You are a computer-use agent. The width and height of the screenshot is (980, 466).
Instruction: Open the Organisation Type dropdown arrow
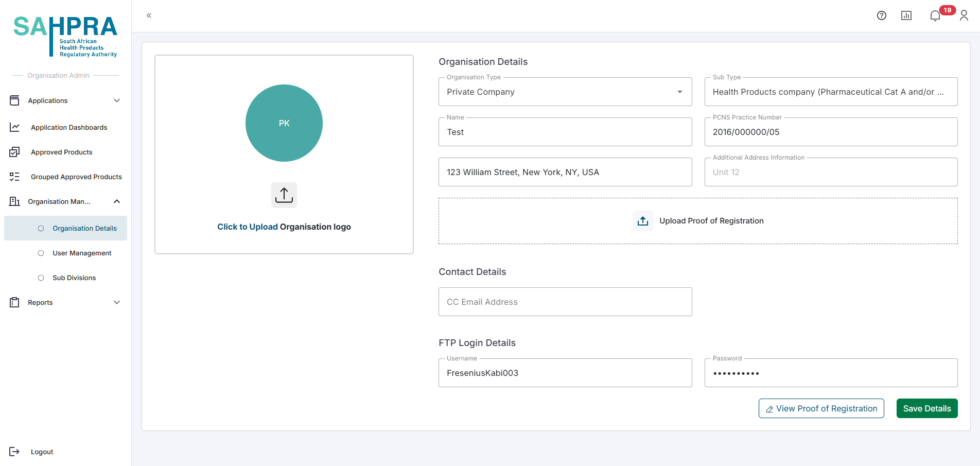680,92
